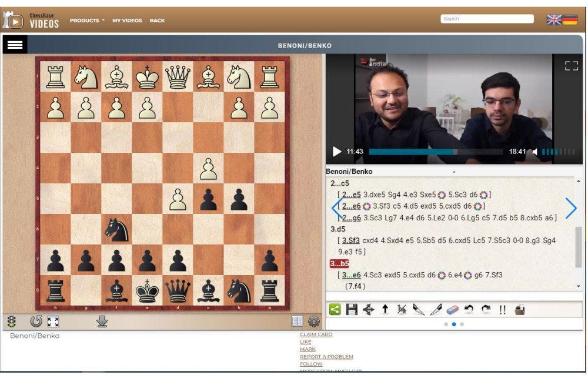Select the main line move 3.d5
This screenshot has width=588, height=392.
click(x=338, y=229)
